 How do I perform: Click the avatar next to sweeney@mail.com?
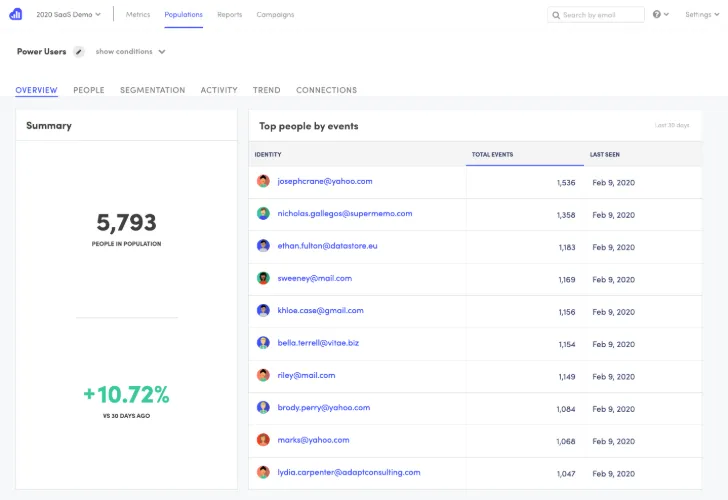[263, 278]
